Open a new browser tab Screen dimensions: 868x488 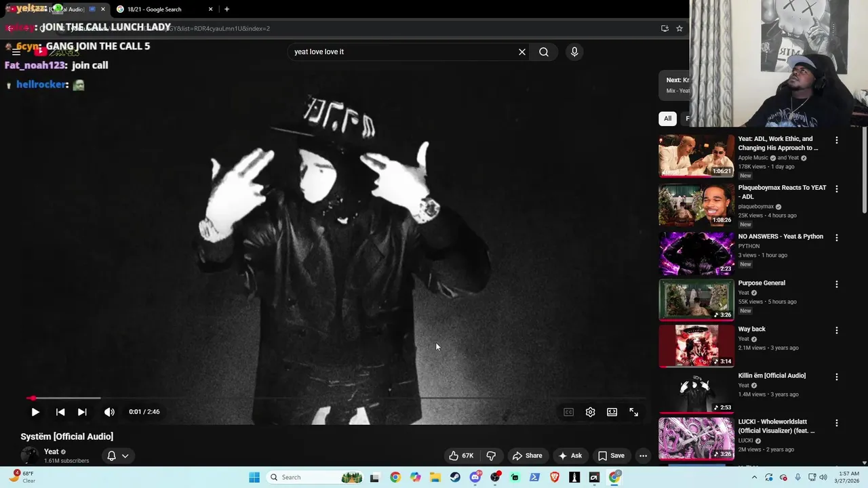point(226,9)
